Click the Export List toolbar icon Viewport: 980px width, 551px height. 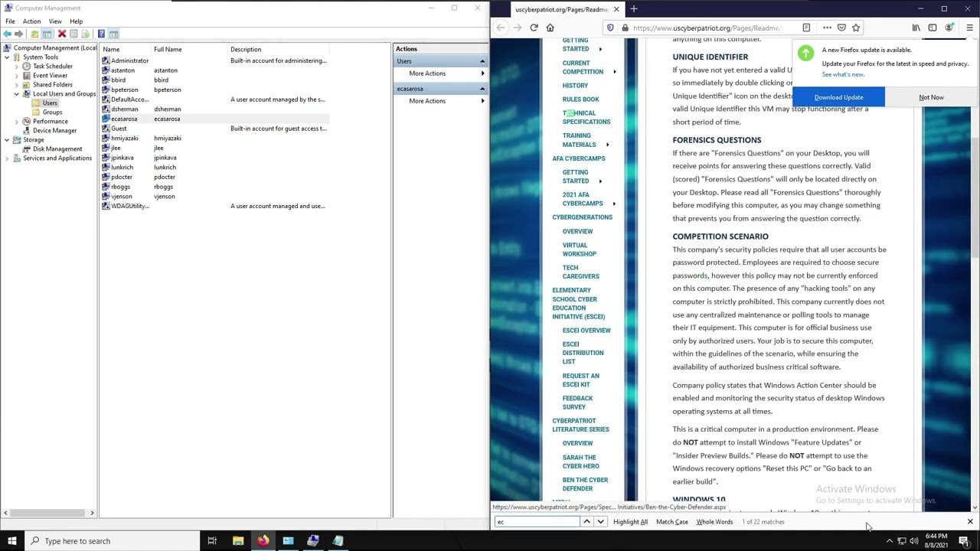[x=86, y=34]
